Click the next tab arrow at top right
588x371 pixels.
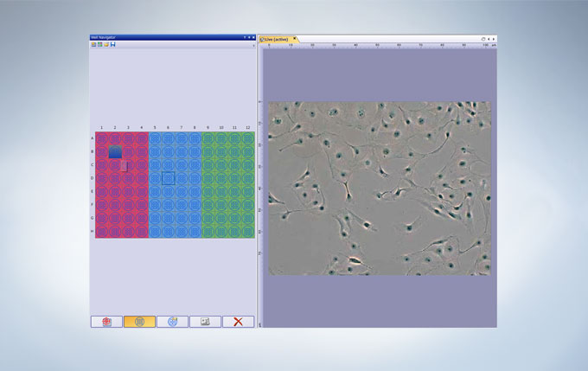tap(494, 39)
